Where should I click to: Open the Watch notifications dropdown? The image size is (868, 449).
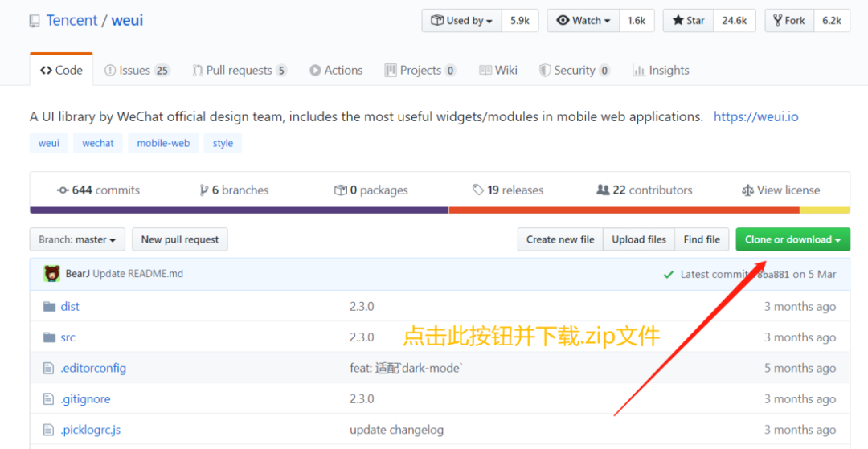coord(583,20)
